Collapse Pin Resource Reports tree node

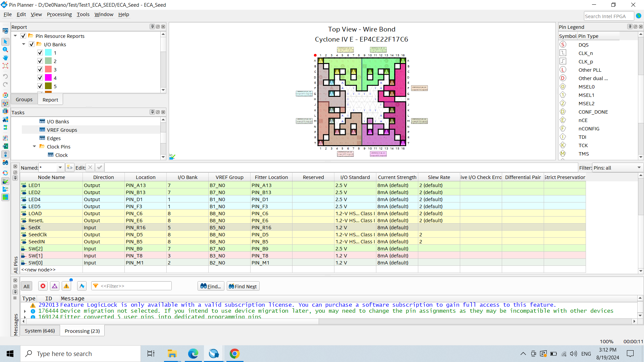[x=15, y=36]
